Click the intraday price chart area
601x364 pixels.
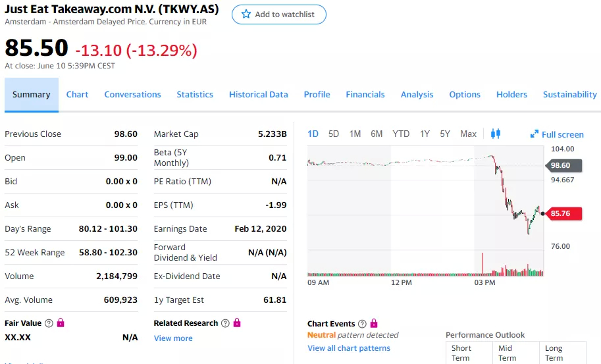(x=425, y=211)
